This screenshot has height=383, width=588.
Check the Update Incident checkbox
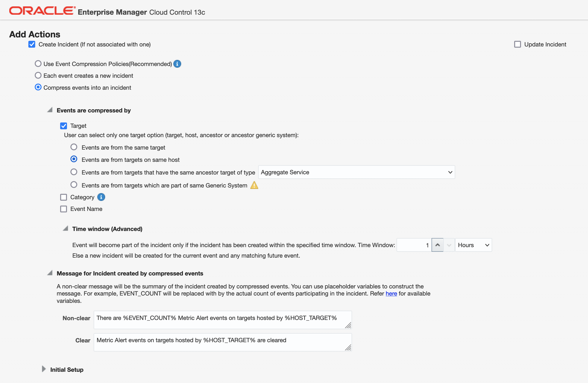coord(517,44)
